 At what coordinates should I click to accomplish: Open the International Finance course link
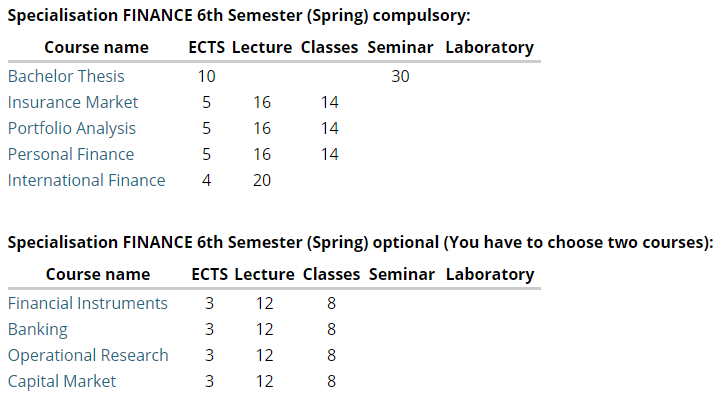[x=86, y=180]
